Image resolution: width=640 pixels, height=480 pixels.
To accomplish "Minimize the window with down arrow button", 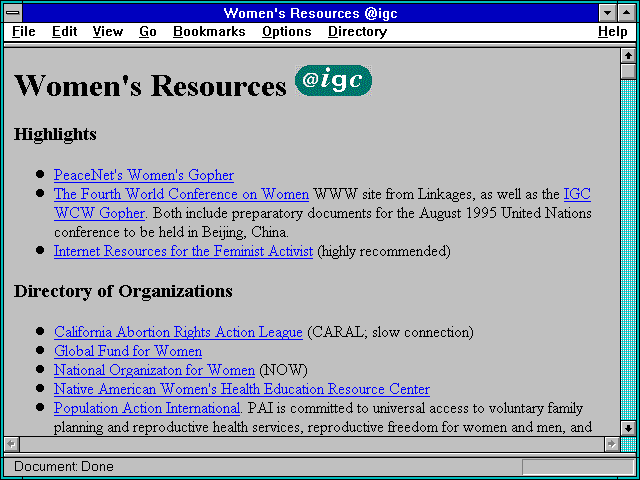I will [x=608, y=13].
